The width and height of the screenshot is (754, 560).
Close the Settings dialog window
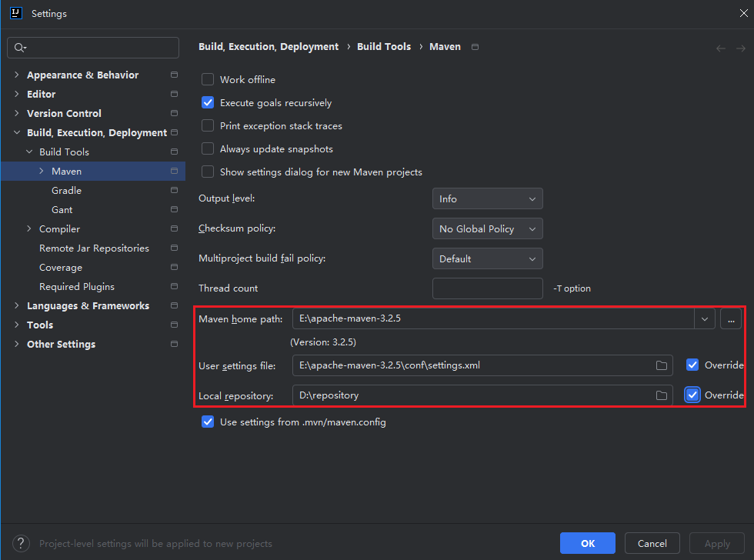(743, 13)
